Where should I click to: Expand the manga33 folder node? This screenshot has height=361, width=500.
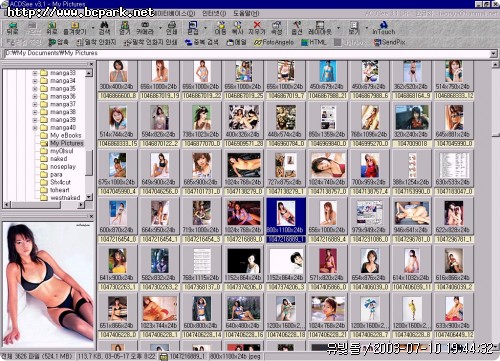coord(35,73)
